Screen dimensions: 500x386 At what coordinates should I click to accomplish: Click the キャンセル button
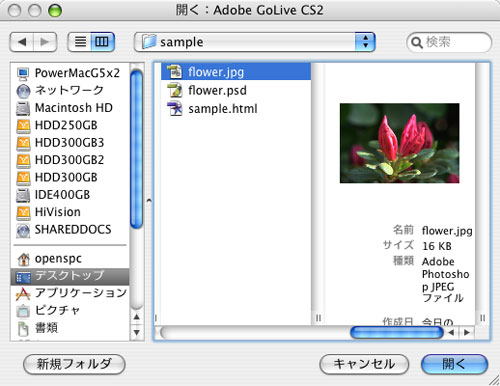click(364, 364)
